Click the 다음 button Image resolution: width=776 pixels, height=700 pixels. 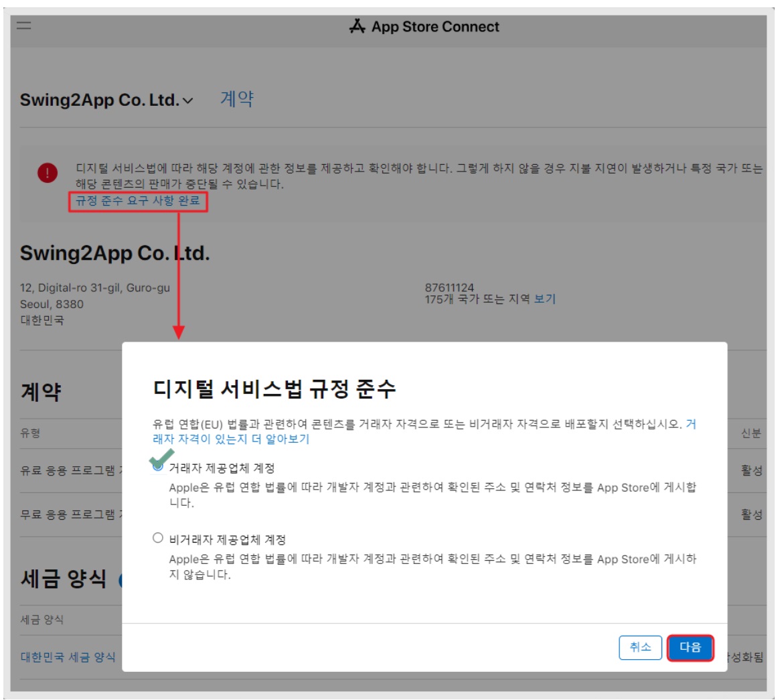(690, 647)
